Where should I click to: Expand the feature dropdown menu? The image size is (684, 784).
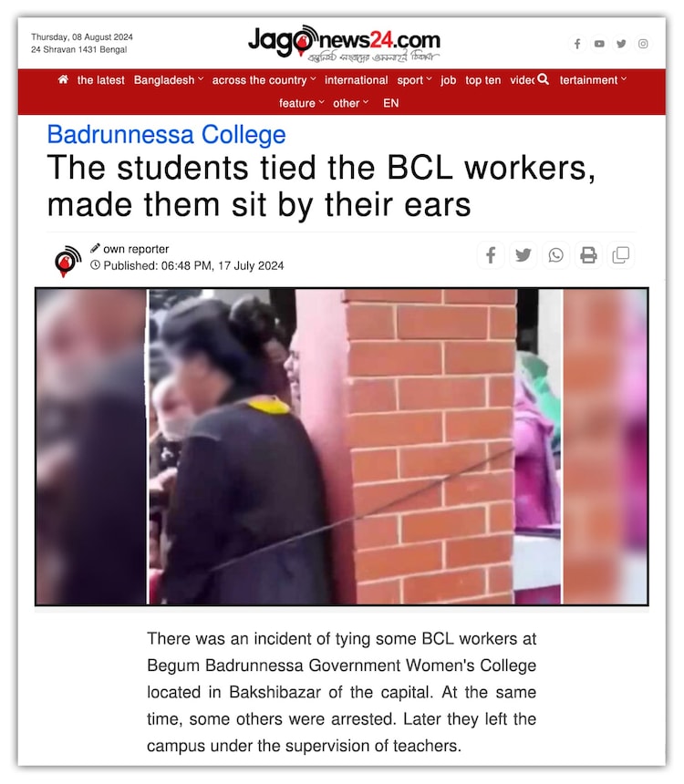click(302, 103)
